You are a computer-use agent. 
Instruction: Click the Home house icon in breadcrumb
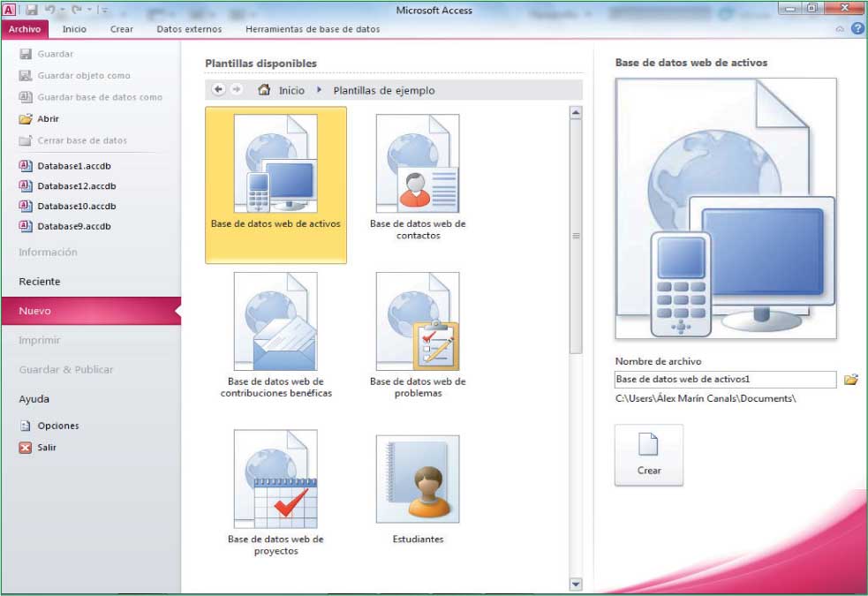click(264, 89)
